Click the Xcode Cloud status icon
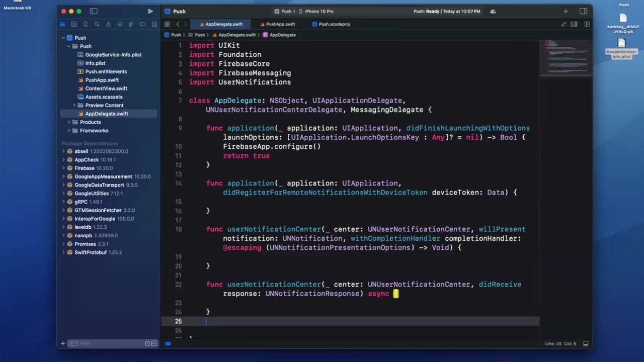This screenshot has height=362, width=644. click(x=493, y=11)
